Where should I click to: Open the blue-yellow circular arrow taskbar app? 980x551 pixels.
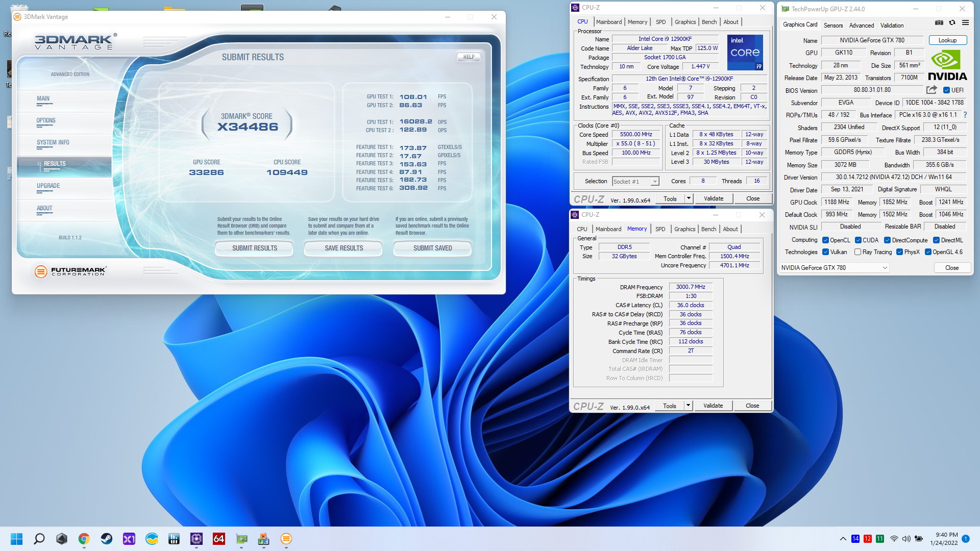(151, 539)
